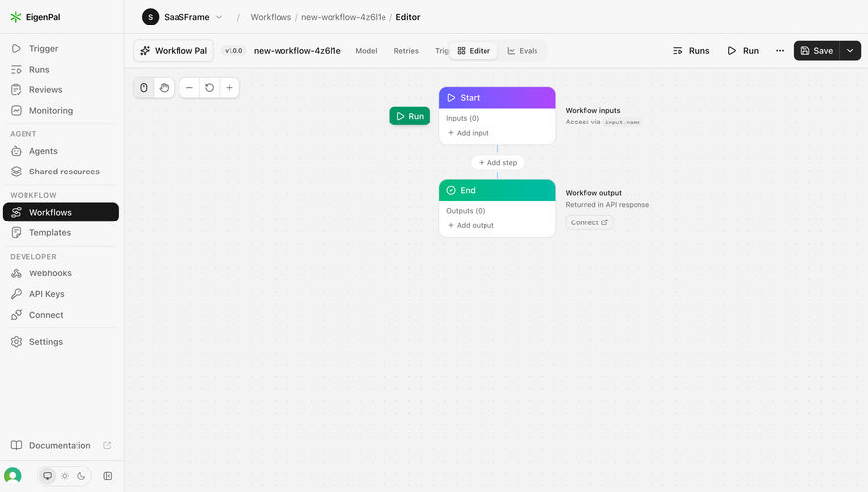Screen dimensions: 868x492
Task: Click Run in the top toolbar
Action: (742, 50)
